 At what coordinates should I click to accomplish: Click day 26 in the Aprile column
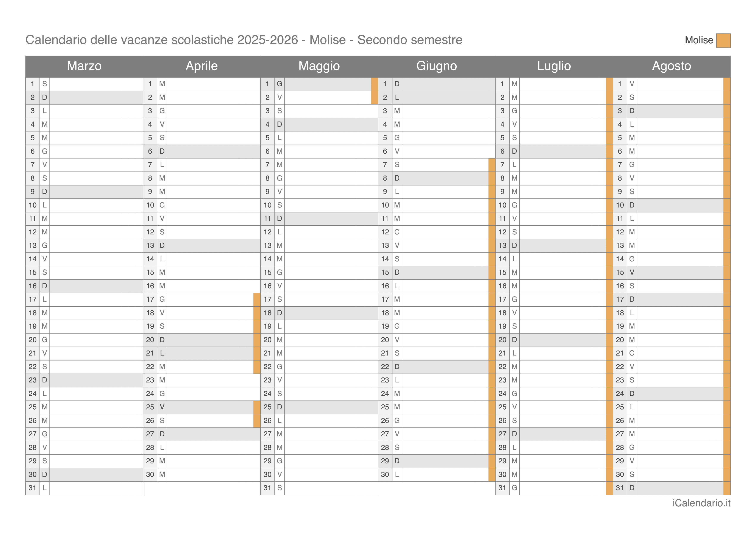[x=201, y=421]
